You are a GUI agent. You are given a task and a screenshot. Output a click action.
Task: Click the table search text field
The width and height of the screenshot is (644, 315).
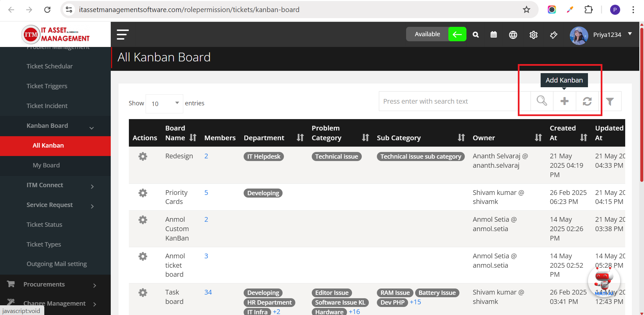[446, 101]
